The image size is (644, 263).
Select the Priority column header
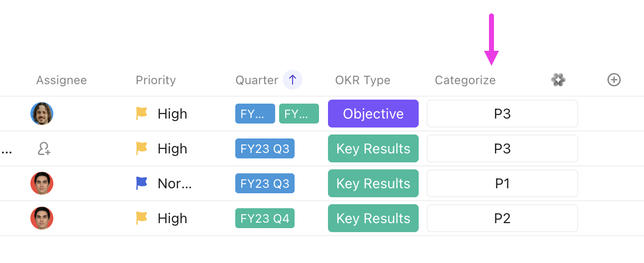[156, 80]
